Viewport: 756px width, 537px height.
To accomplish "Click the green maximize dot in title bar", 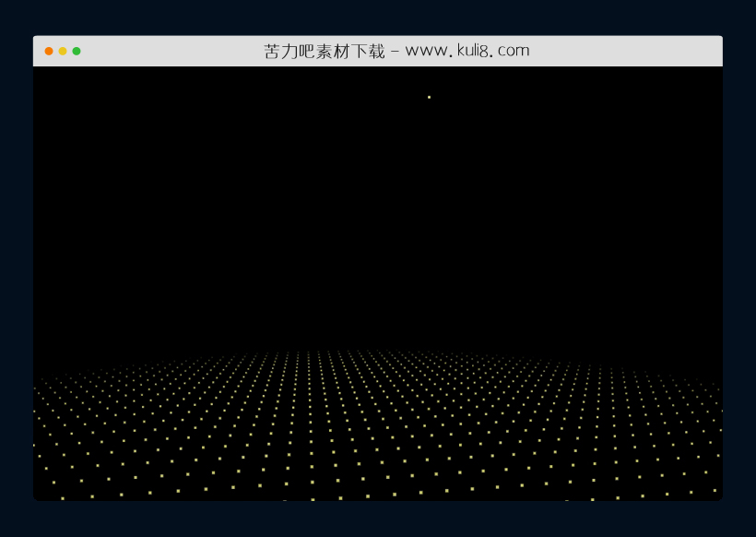I will (x=77, y=51).
